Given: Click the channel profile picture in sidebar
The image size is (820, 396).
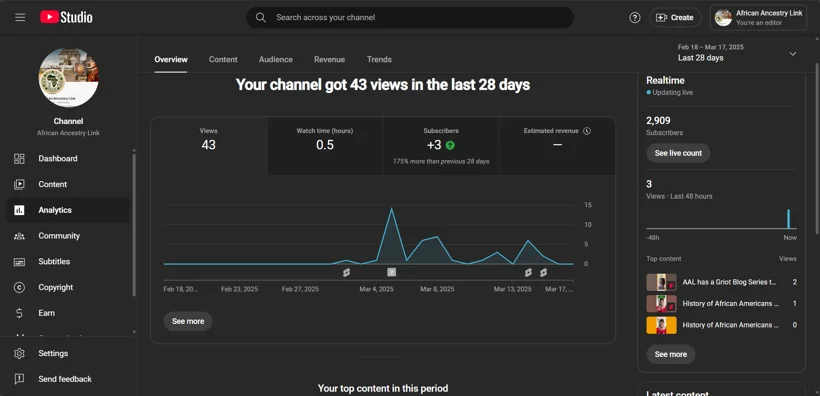Looking at the screenshot, I should coord(69,77).
